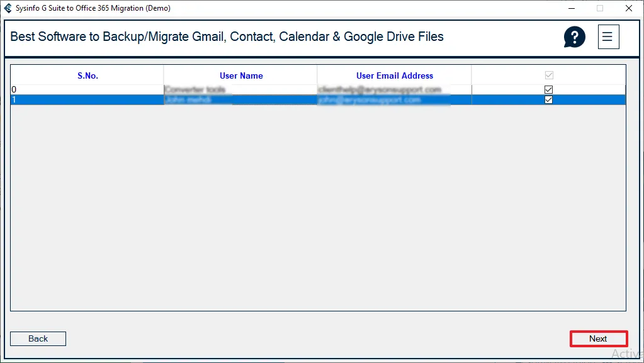Select the user name cell in row 1
The height and width of the screenshot is (363, 644).
pos(240,100)
